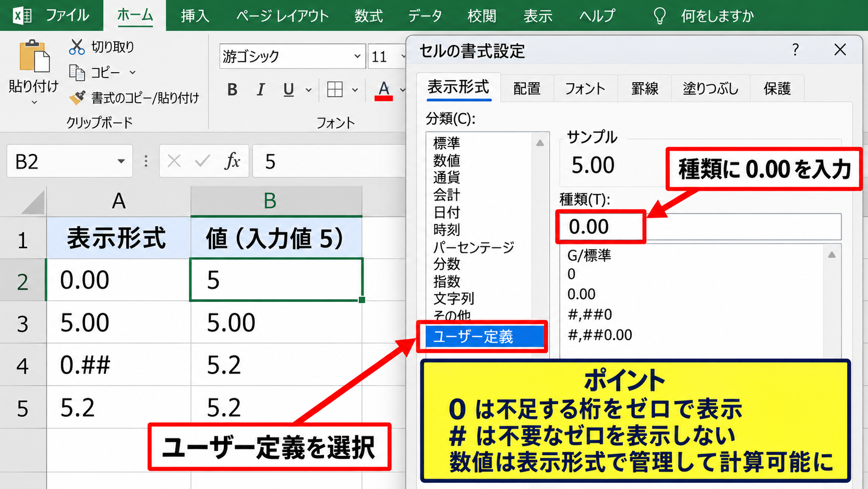
Task: Expand the Name Box B2 dropdown
Action: click(121, 161)
